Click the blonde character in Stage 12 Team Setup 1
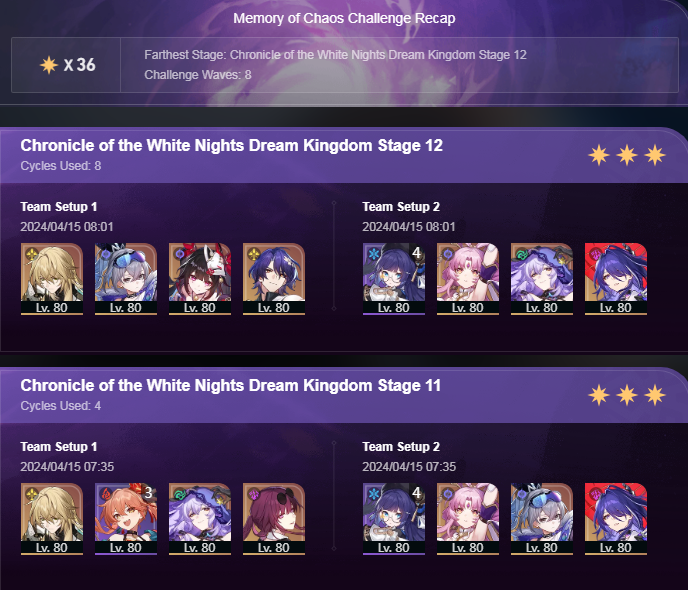688x590 pixels. [x=52, y=279]
